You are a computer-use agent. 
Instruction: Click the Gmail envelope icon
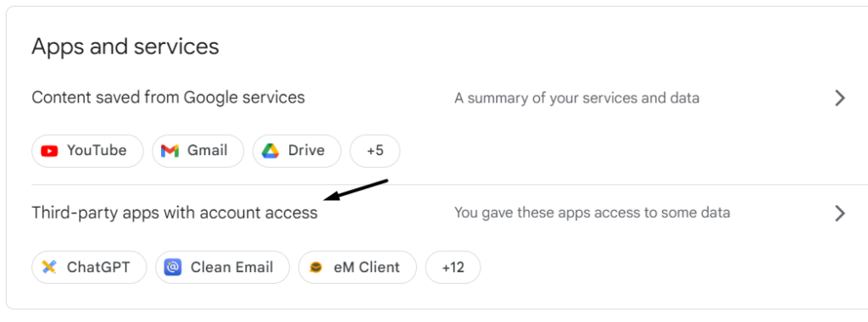click(x=170, y=151)
